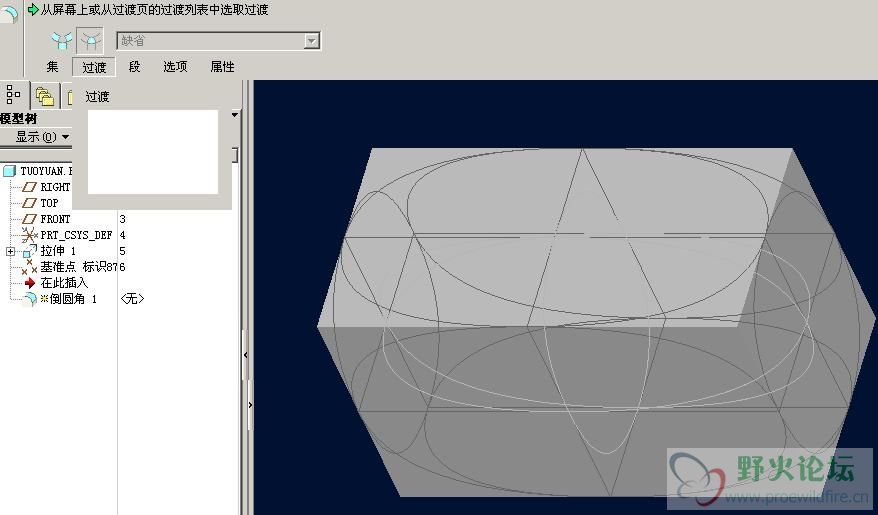Select the 基准点 datum point feature

pyautogui.click(x=78, y=266)
